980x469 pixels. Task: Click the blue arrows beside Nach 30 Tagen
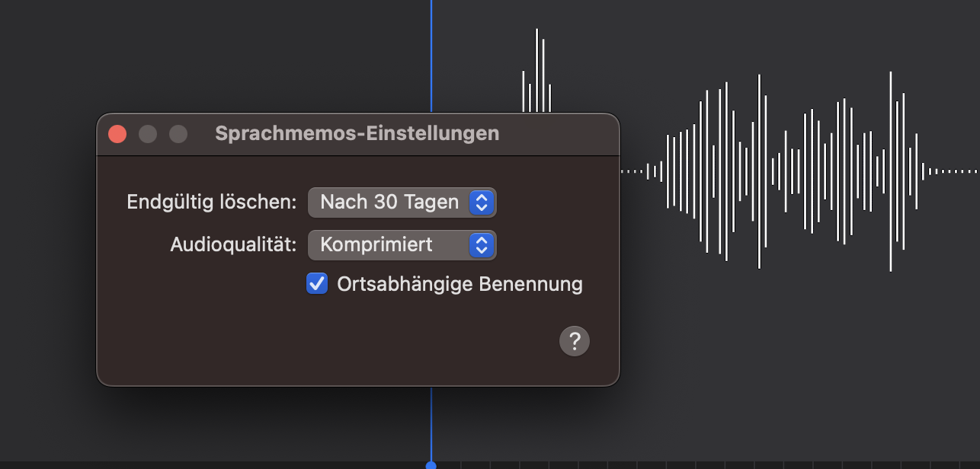click(x=481, y=203)
